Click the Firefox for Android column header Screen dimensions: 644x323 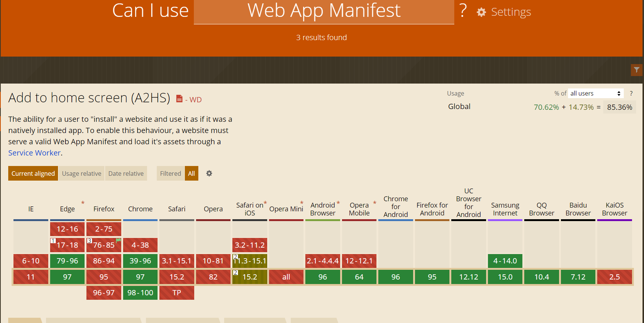(432, 209)
